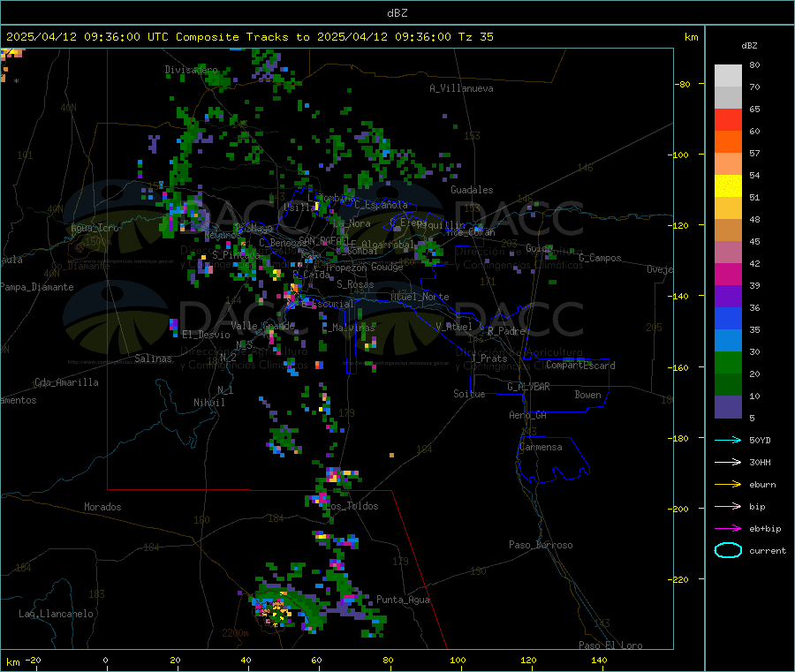This screenshot has height=672, width=795.
Task: Click the purple 5 dBZ legend swatch
Action: (x=728, y=407)
